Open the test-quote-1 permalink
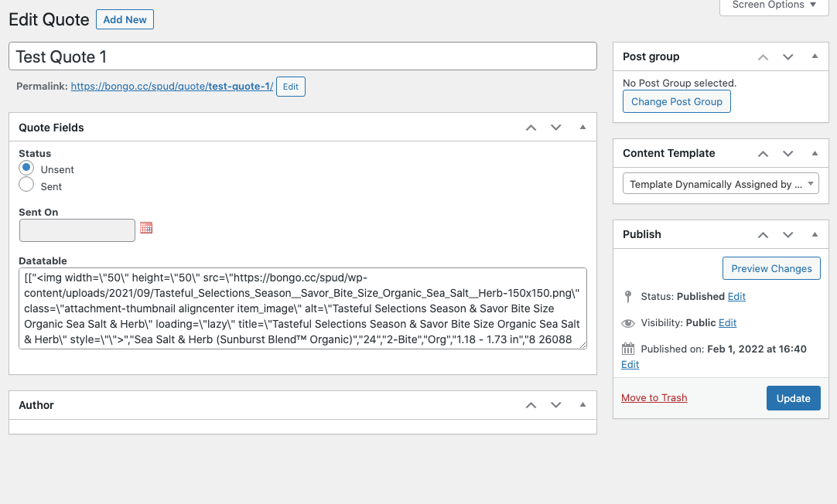Image resolution: width=837 pixels, height=504 pixels. click(x=172, y=87)
